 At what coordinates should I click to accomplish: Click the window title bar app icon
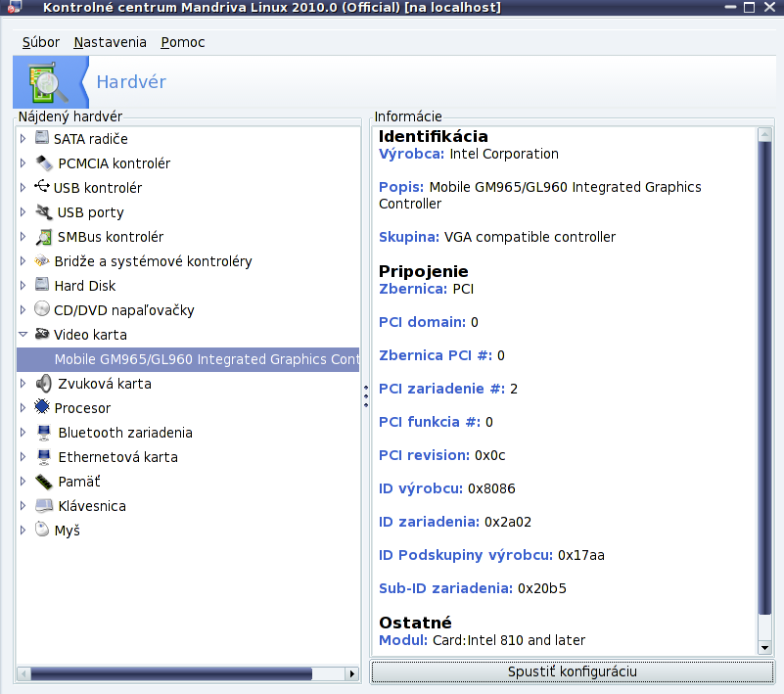pyautogui.click(x=15, y=7)
